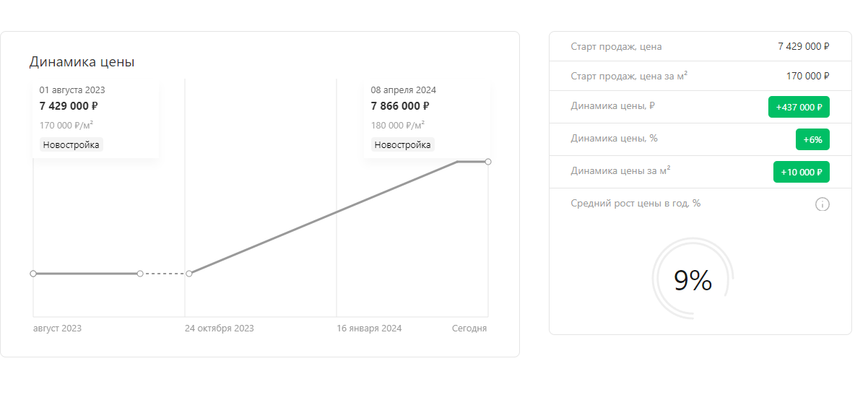Image resolution: width=868 pixels, height=400 pixels.
Task: Click the info icon beside average yearly growth
Action: coord(822,204)
